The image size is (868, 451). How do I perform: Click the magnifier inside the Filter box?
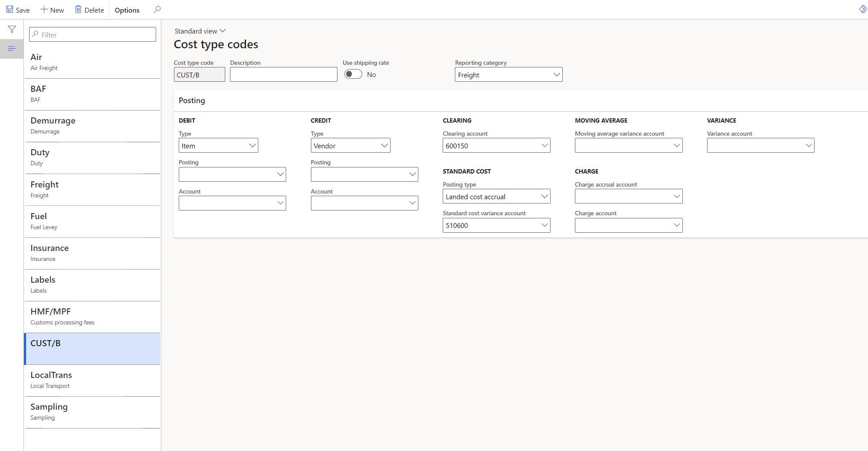35,34
